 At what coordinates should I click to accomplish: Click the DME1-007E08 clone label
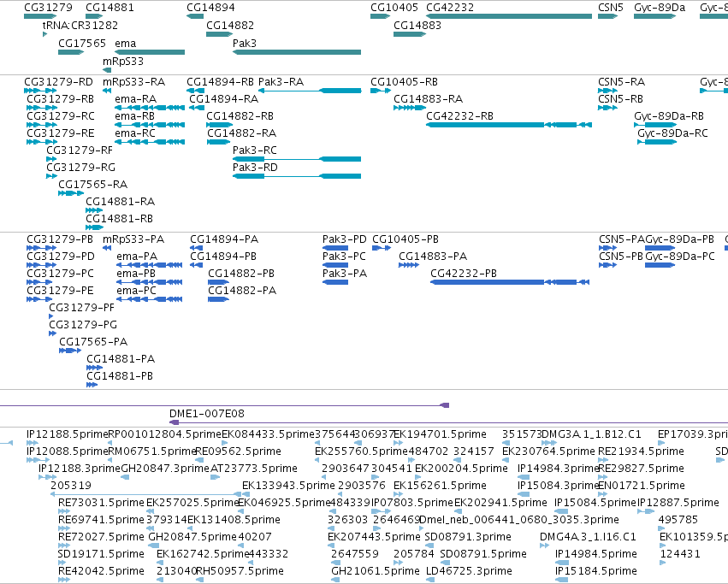click(207, 413)
